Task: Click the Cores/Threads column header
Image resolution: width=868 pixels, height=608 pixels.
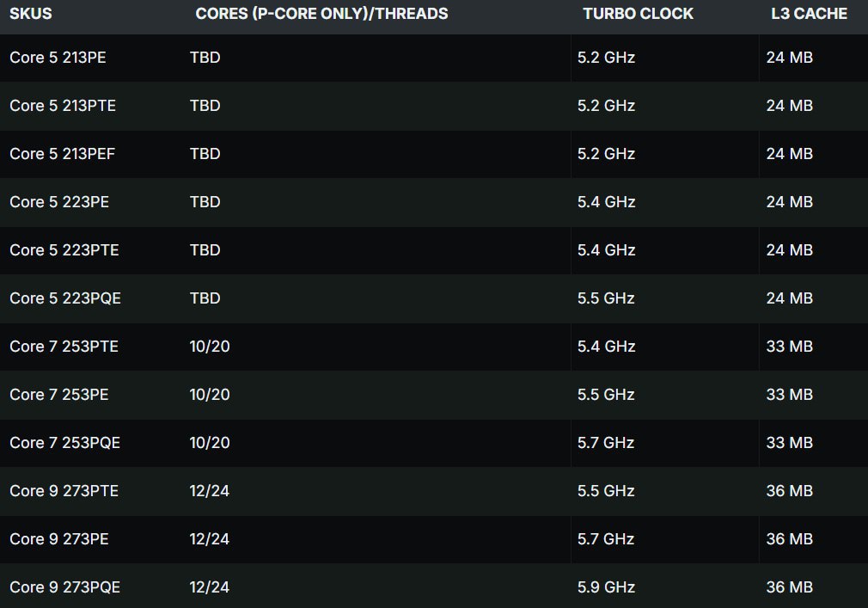Action: click(321, 14)
